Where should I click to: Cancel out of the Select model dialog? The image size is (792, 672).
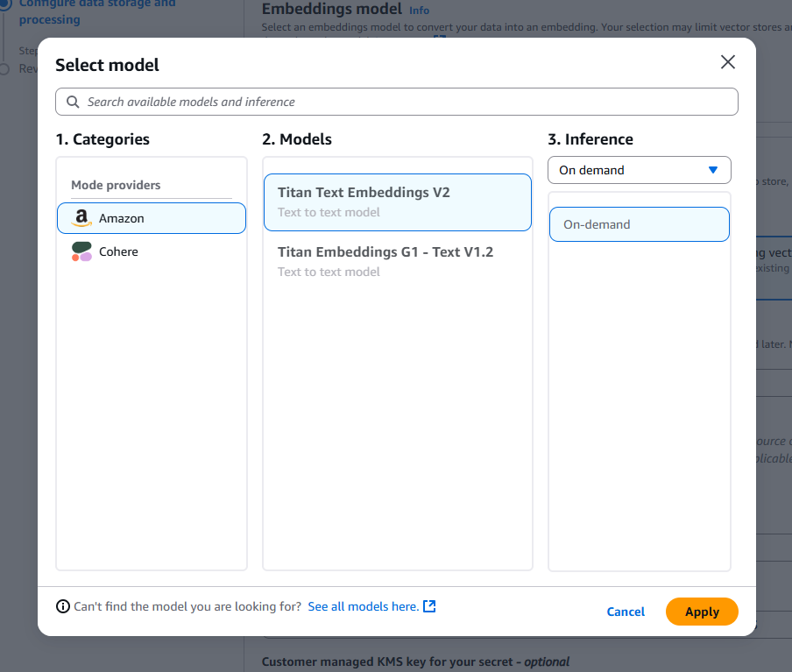tap(626, 612)
